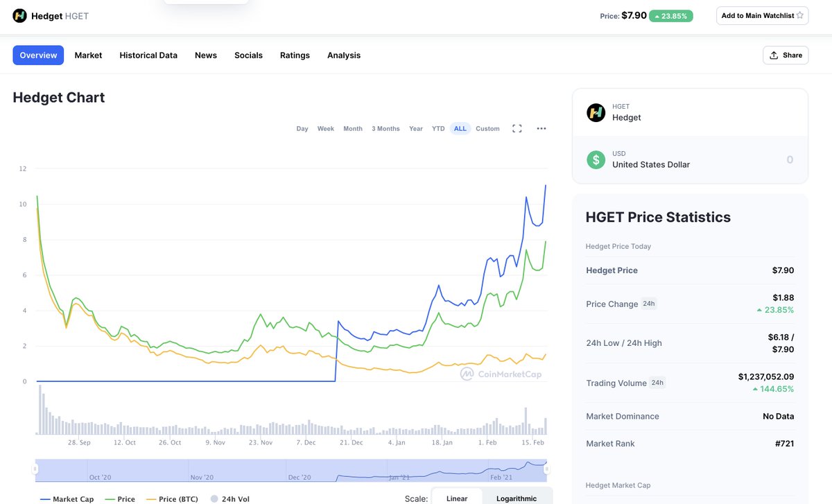Viewport: 832px width, 504px height.
Task: Click the 28. Sep x-axis date label
Action: [79, 442]
